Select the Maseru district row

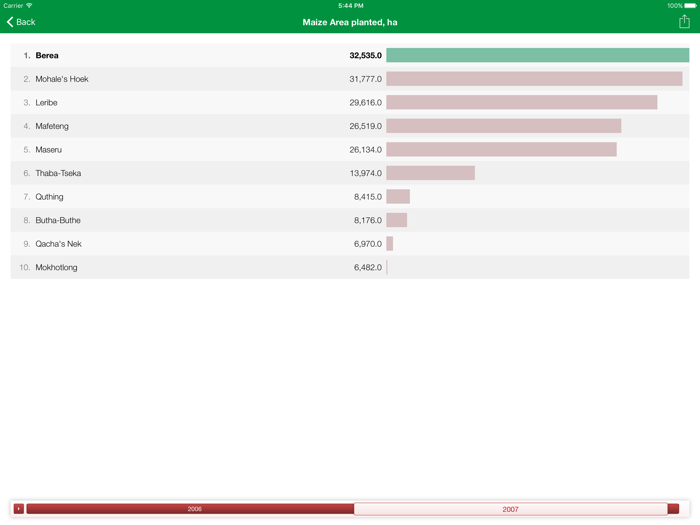click(x=350, y=150)
